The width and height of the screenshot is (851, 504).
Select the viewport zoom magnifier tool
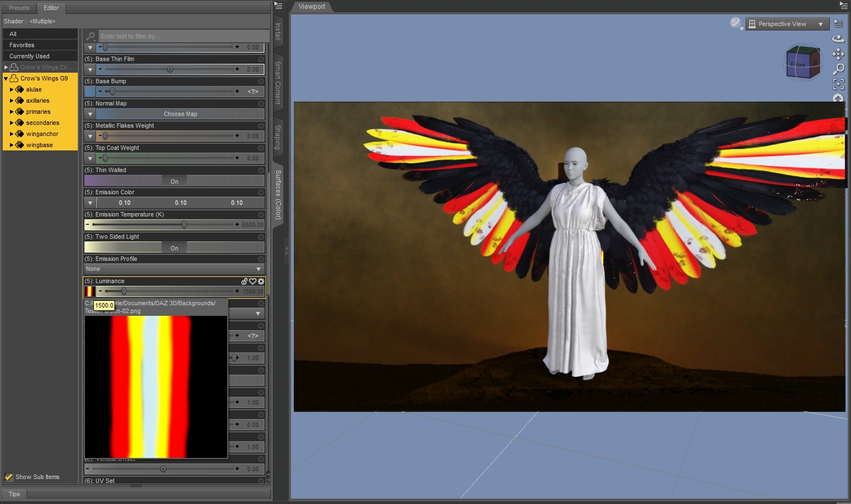[838, 69]
